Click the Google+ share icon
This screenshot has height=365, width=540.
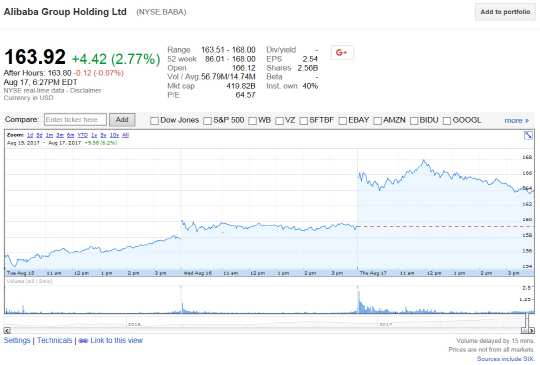click(342, 53)
